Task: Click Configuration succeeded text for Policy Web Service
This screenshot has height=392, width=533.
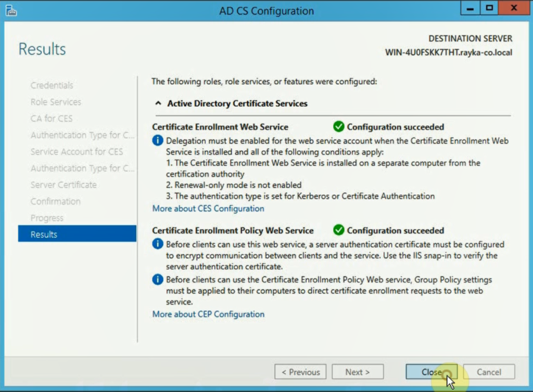Action: point(396,230)
